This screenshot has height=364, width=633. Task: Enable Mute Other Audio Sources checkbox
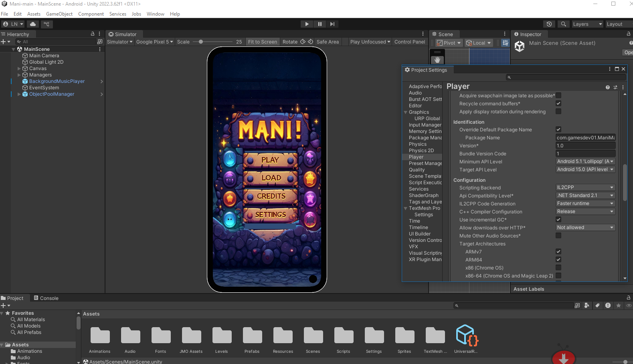click(558, 235)
